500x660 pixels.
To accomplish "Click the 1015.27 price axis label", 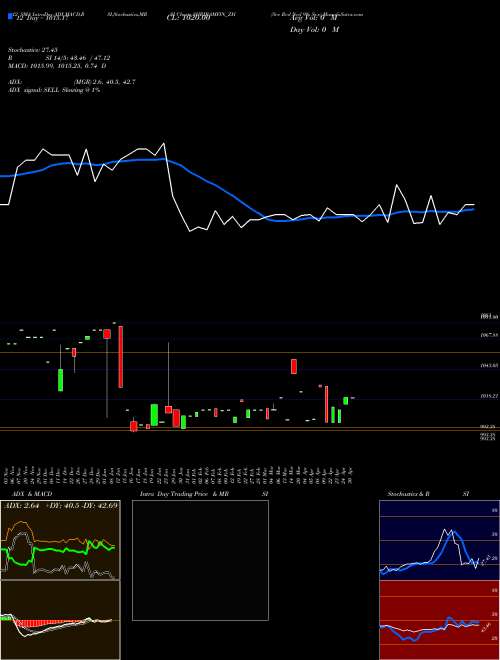I will (489, 396).
